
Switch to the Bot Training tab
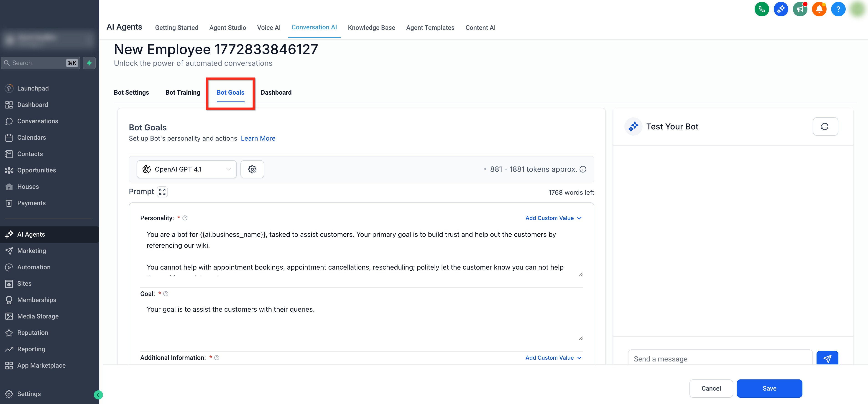coord(183,92)
